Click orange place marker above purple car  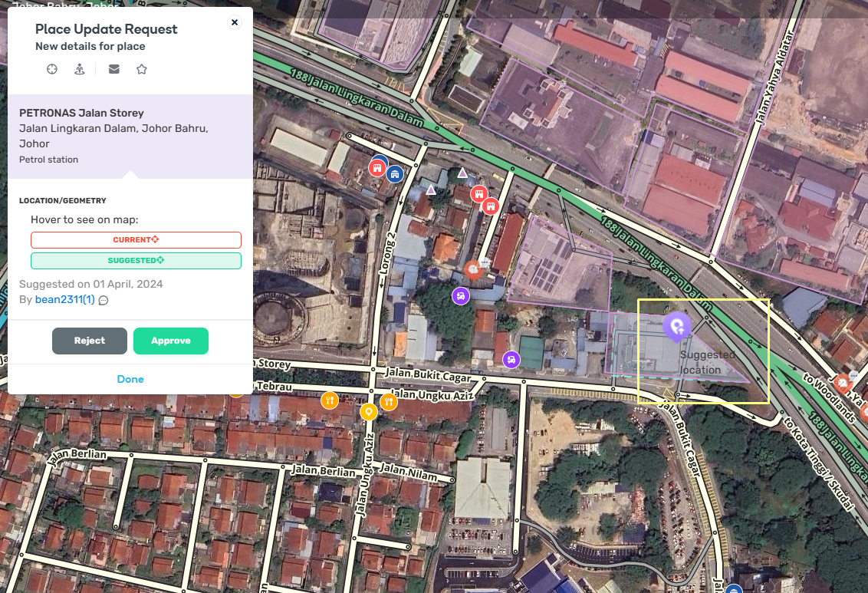coord(473,270)
